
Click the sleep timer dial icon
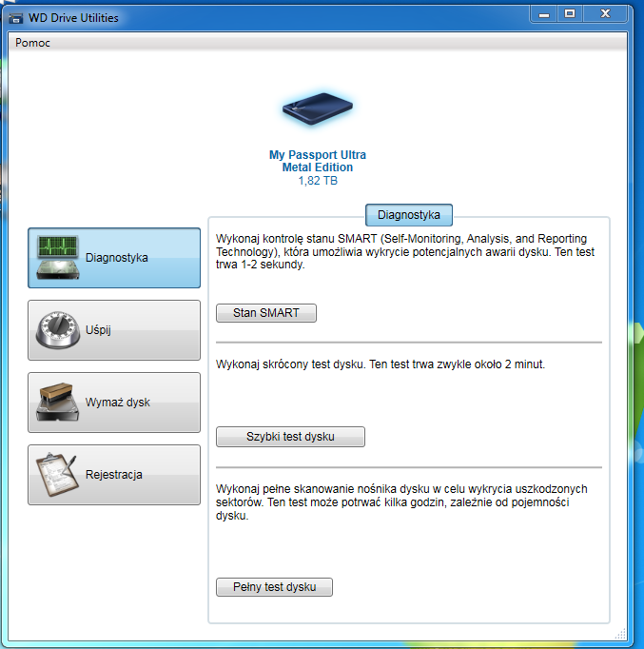pos(57,330)
